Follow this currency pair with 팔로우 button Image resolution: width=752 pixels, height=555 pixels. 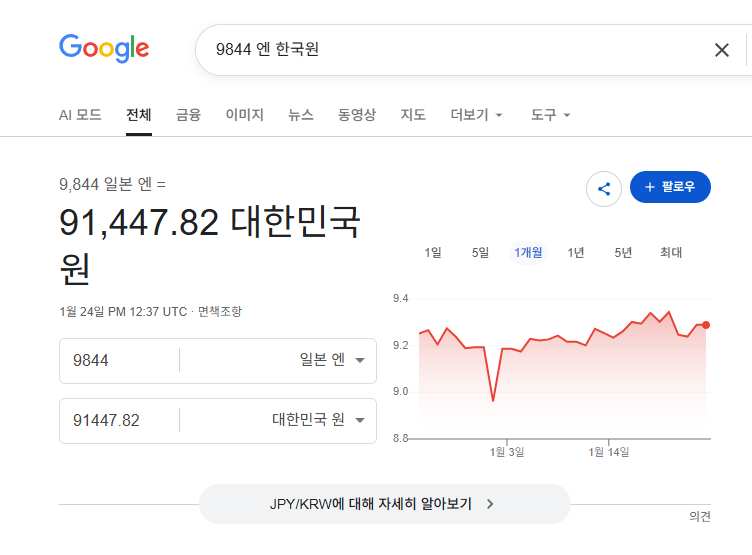(x=670, y=187)
